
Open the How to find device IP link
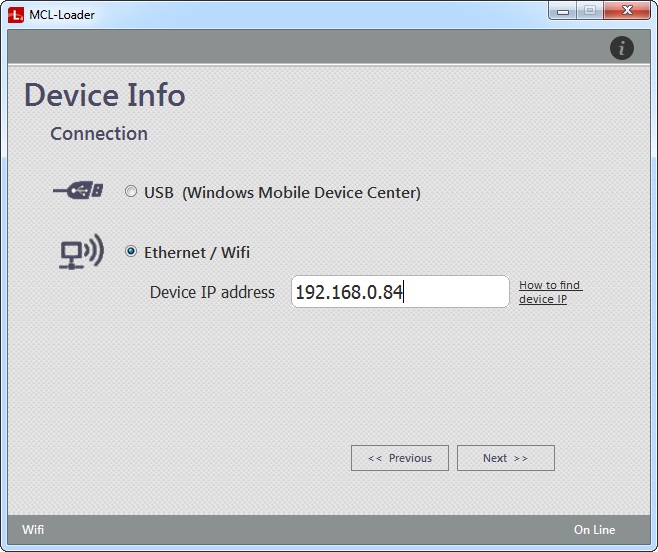[x=549, y=292]
